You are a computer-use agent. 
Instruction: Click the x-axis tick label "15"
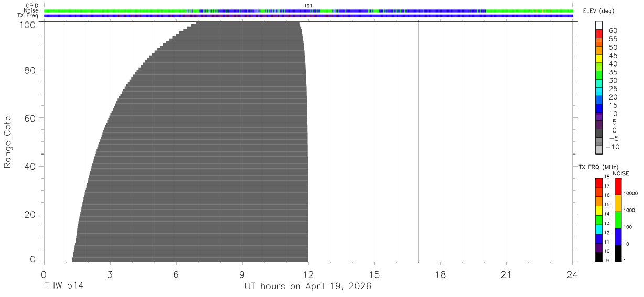click(x=374, y=275)
